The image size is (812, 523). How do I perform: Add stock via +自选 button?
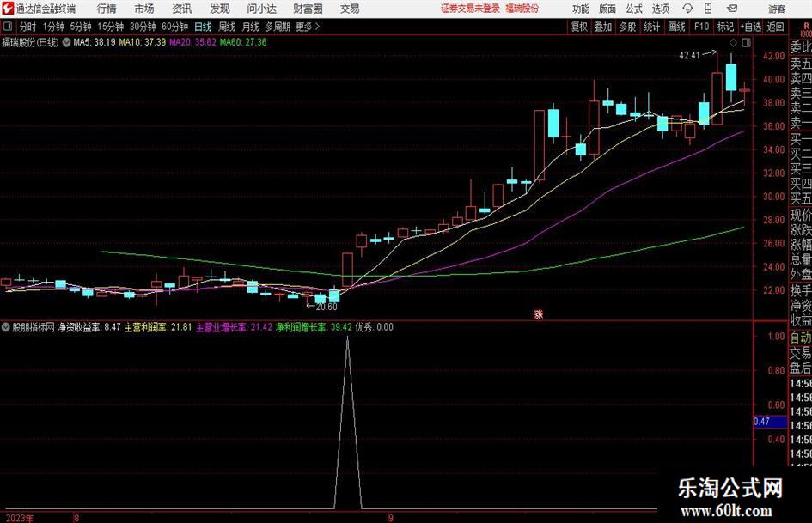[750, 27]
